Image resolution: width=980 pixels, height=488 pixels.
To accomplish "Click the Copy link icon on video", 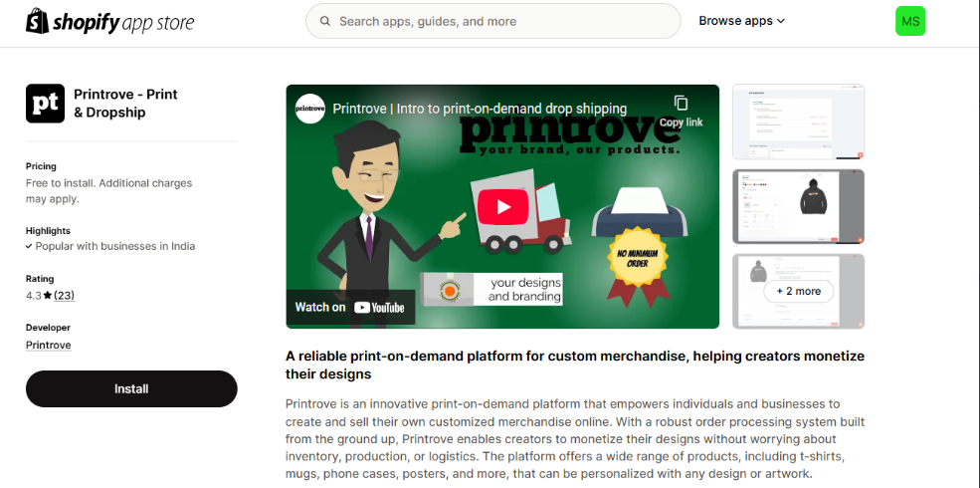I will 681,104.
